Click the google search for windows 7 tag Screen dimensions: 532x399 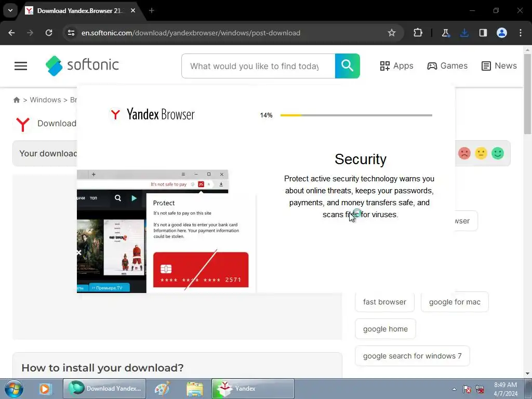(412, 356)
